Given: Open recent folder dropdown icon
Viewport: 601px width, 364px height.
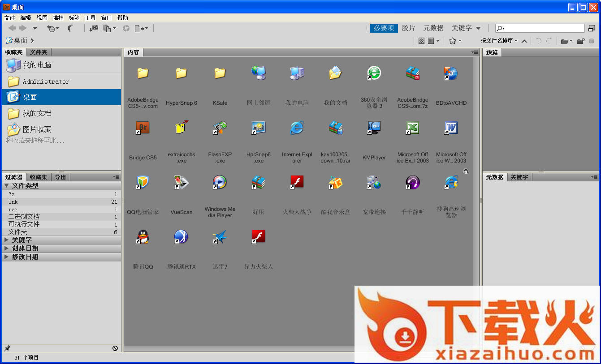Looking at the screenshot, I should 566,41.
